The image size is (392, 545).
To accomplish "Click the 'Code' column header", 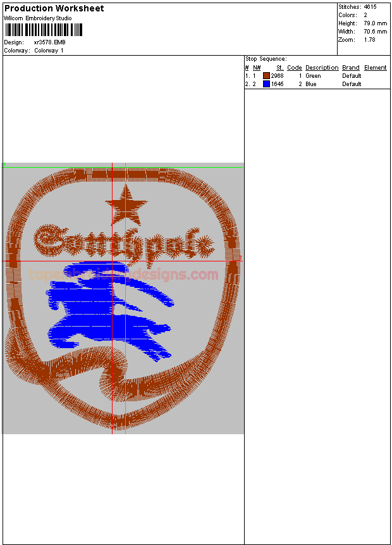I will tap(295, 68).
